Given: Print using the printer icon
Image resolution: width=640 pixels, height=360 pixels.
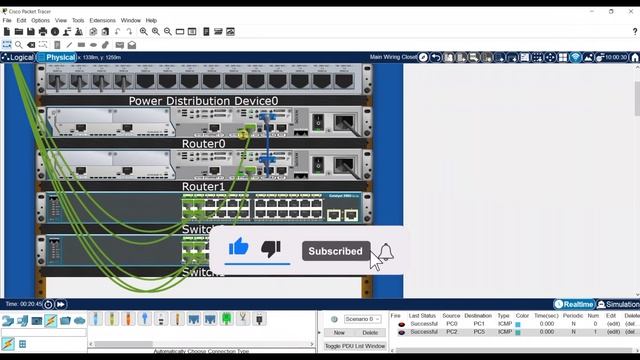Looking at the screenshot, I should point(43,31).
